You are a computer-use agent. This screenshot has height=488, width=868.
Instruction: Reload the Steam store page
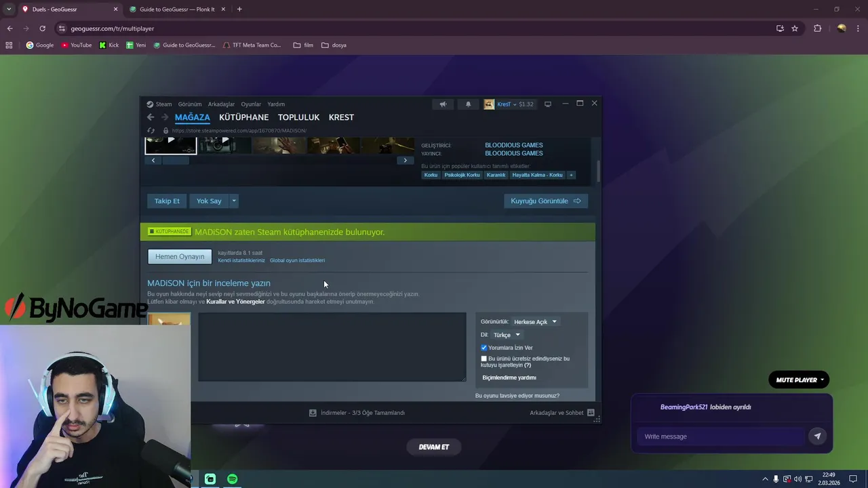click(151, 131)
